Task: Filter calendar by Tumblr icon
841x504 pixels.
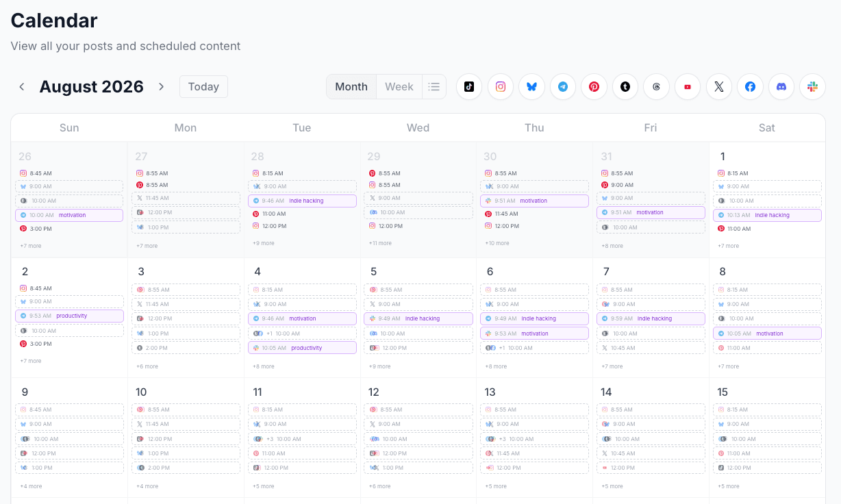Action: click(x=625, y=87)
